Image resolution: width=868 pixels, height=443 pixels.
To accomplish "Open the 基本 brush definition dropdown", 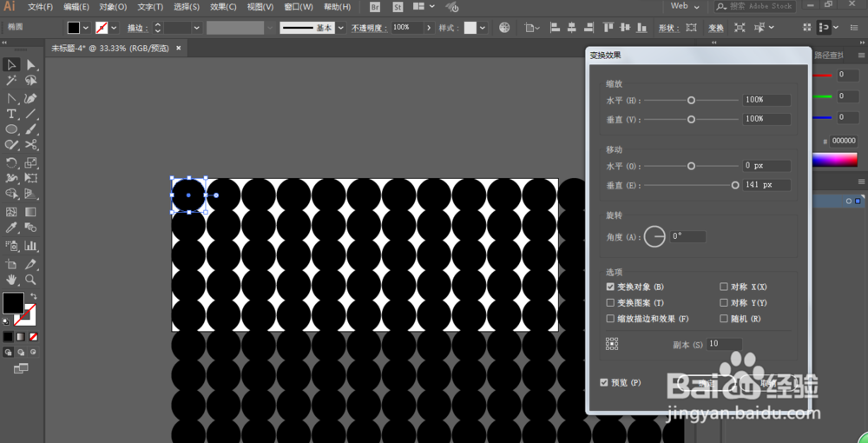I will pyautogui.click(x=341, y=28).
